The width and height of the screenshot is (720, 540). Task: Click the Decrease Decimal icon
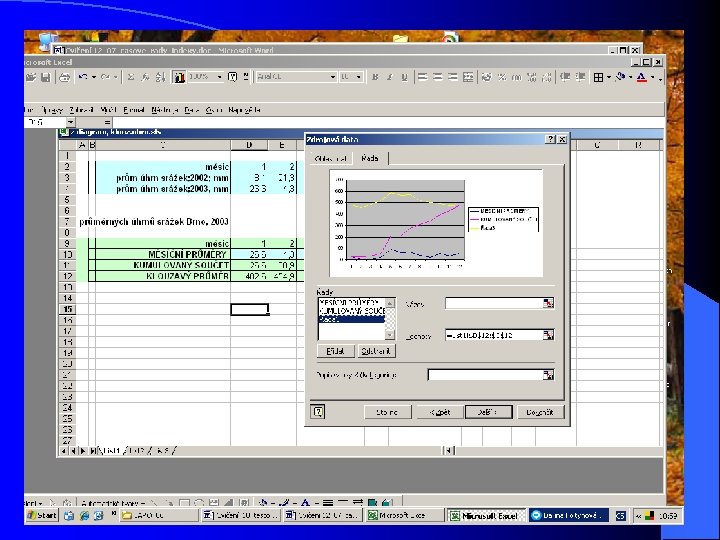tap(546, 77)
